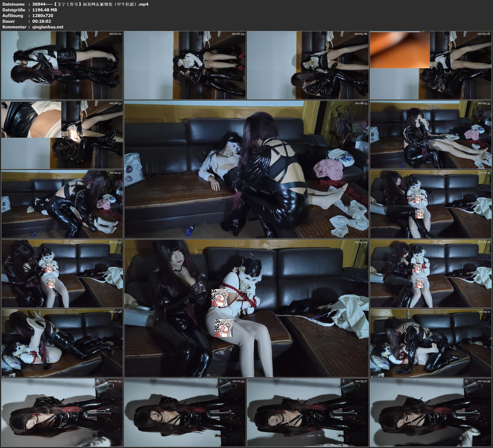Click the 00:21:55 thumbnail
This screenshot has width=493, height=448.
coord(185,412)
